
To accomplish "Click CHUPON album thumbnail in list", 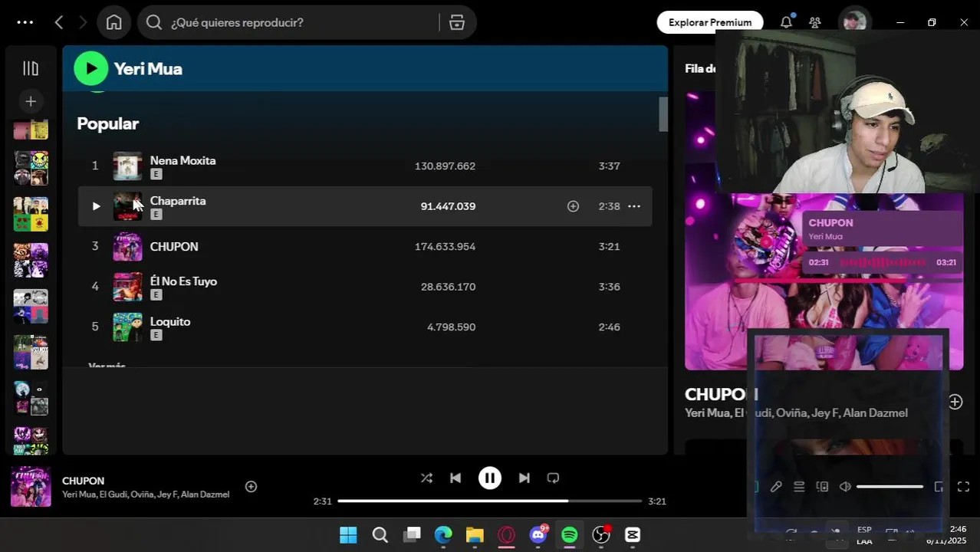I will [x=127, y=247].
